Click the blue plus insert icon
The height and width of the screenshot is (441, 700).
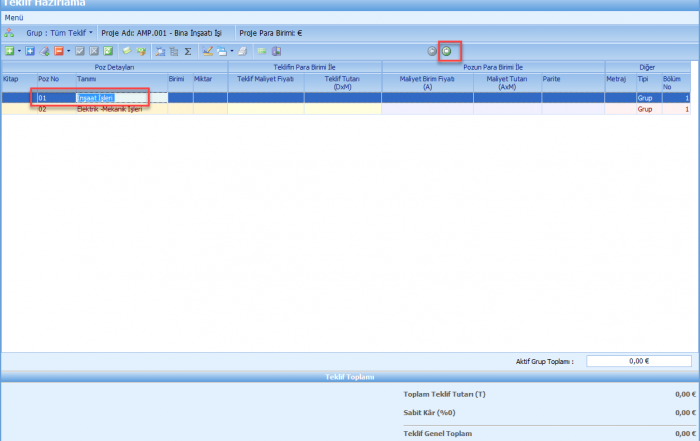tap(30, 50)
